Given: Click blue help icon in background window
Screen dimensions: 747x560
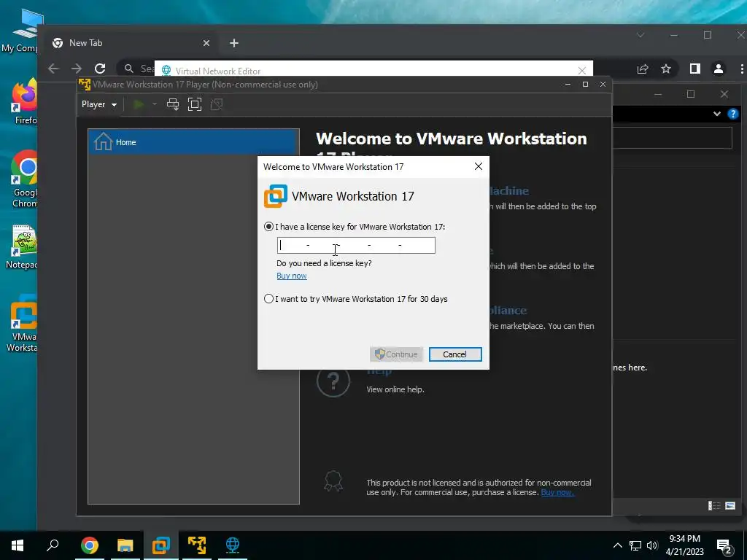Looking at the screenshot, I should click(732, 114).
